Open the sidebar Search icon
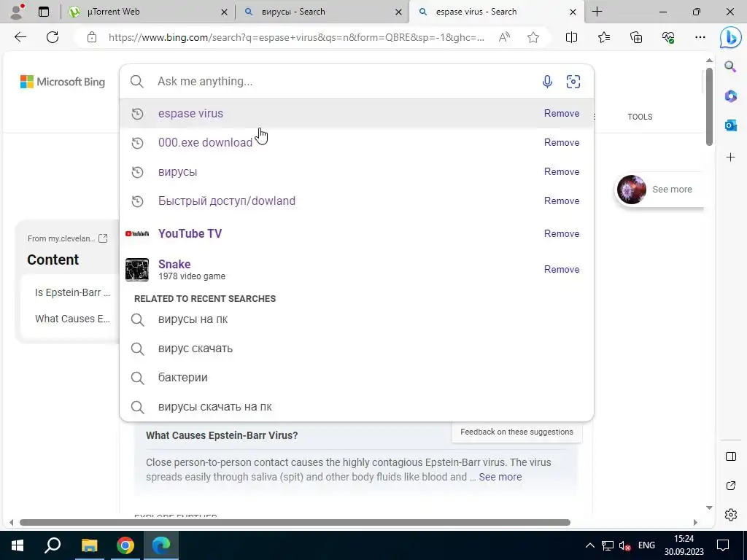Screen dimensions: 747x560 tap(730, 66)
